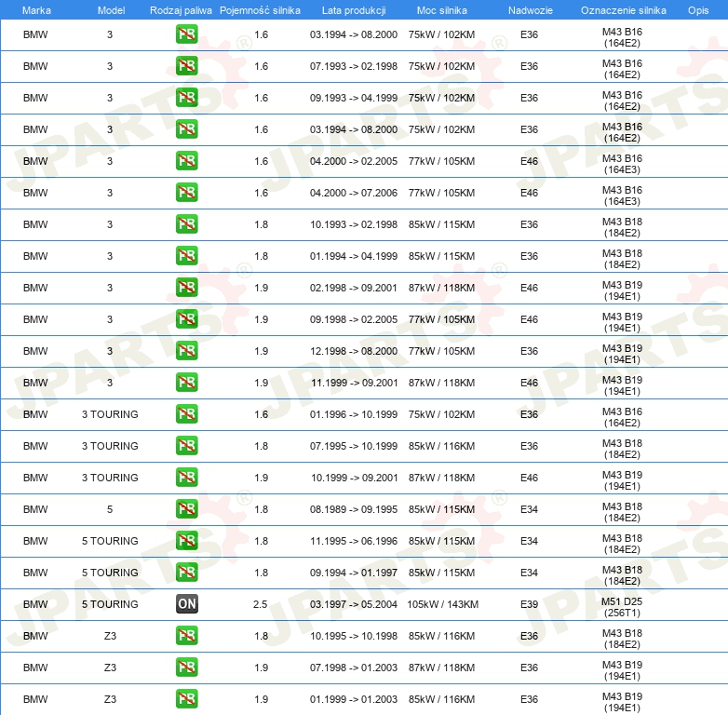
Task: Click the petrol icon in the Z3 1.8 row
Action: 186,635
